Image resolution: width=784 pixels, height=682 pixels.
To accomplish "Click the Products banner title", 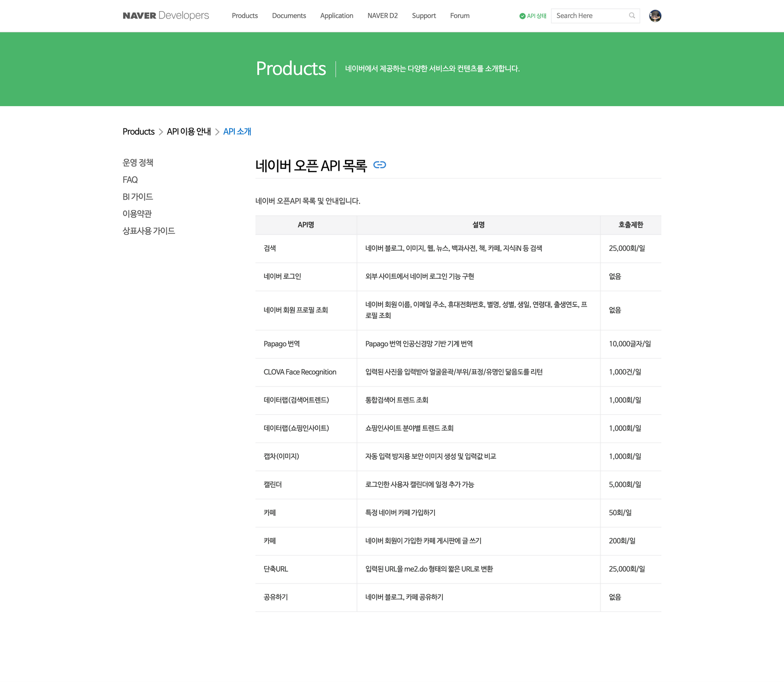I will click(291, 69).
